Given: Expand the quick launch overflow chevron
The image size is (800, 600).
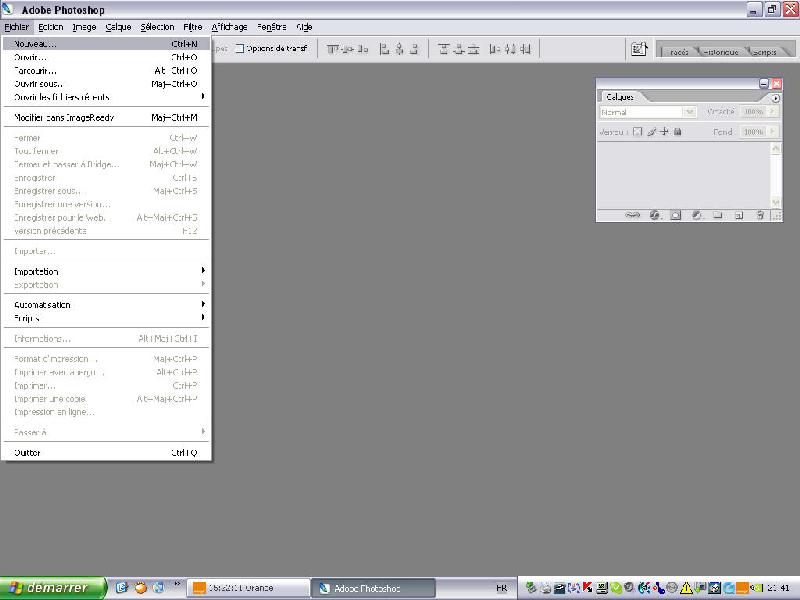Looking at the screenshot, I should 178,583.
